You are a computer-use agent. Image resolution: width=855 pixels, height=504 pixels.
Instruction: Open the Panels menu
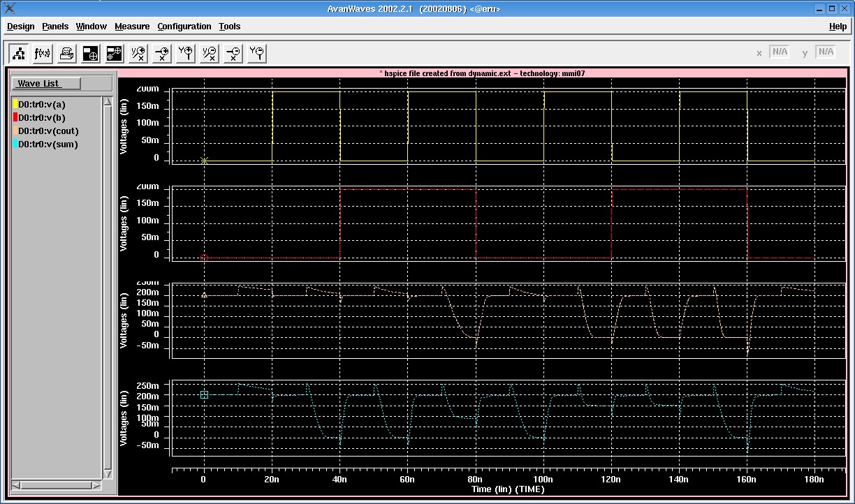click(55, 27)
